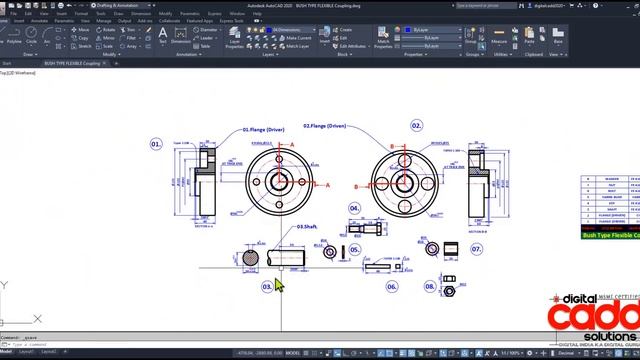Screen dimensions: 640x360
Task: Click the blue layer color swatch in Layers panel
Action: (269, 30)
